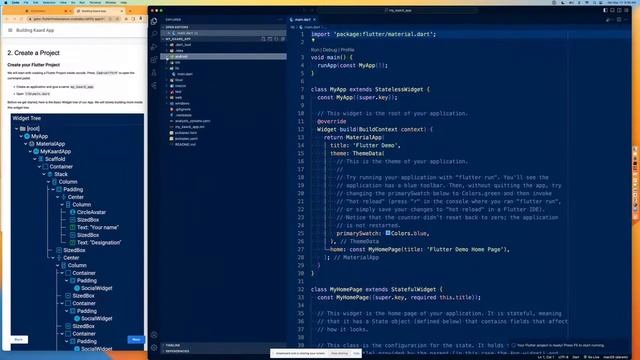Expand the windows folder
This screenshot has height=360, width=640.
223,103
